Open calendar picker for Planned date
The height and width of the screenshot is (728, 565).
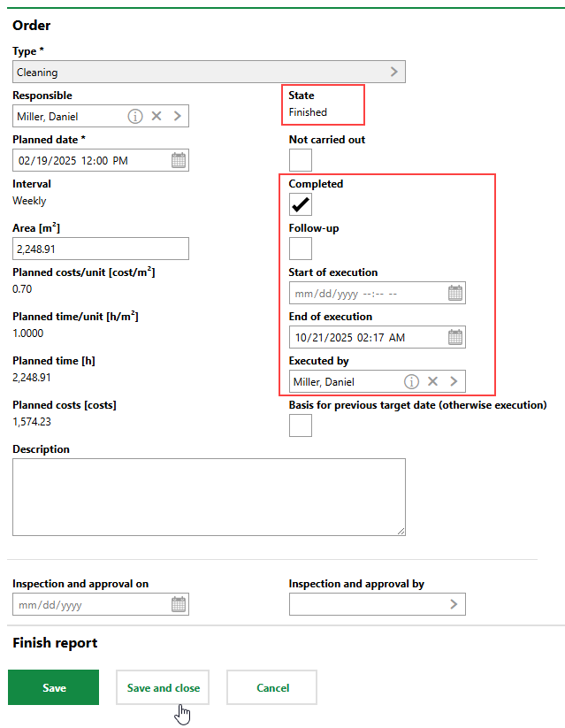click(179, 160)
